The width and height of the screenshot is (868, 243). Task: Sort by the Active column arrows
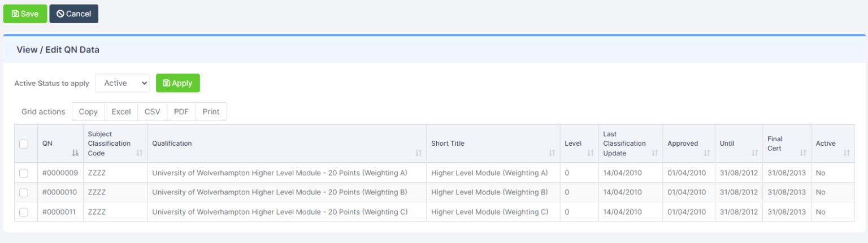point(847,153)
